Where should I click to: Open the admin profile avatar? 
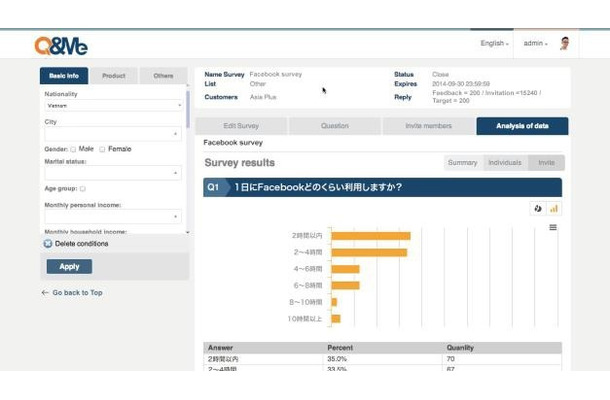tap(565, 43)
